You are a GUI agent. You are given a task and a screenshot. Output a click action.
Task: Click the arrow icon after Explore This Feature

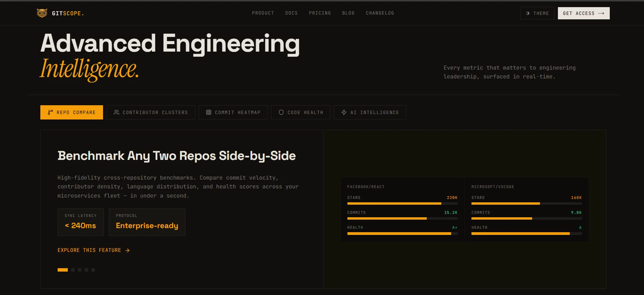(127, 250)
